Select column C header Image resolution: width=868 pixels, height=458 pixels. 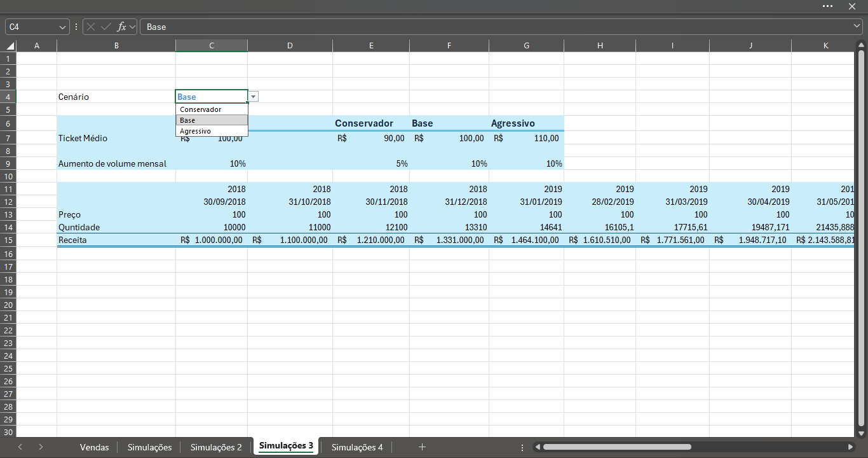pos(212,46)
